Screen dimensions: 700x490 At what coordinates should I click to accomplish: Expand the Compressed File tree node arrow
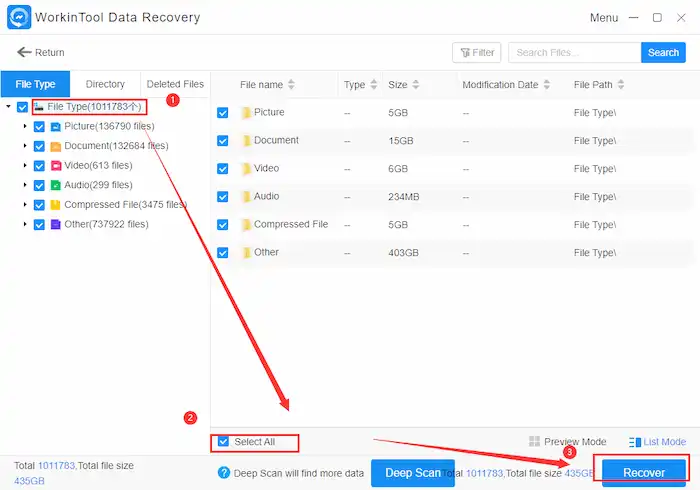pyautogui.click(x=25, y=204)
